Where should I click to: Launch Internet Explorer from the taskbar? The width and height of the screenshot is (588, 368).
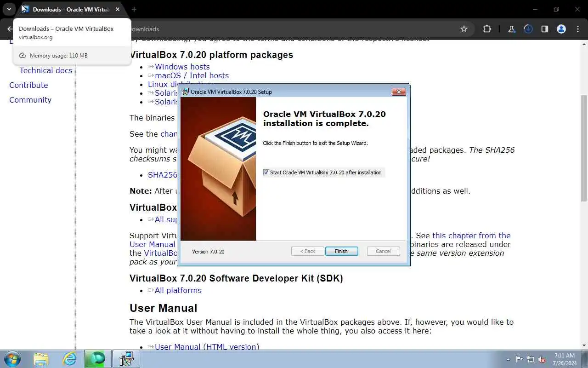pyautogui.click(x=69, y=359)
